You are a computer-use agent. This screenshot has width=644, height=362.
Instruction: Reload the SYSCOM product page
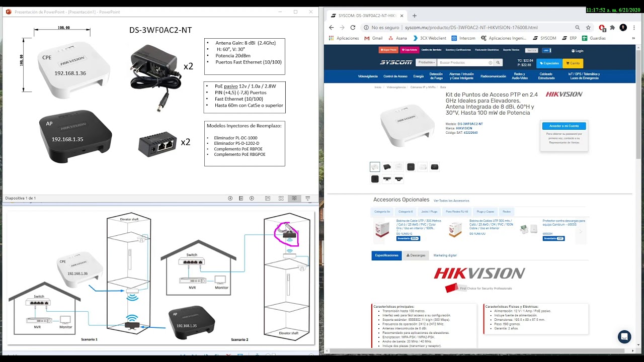pyautogui.click(x=354, y=28)
